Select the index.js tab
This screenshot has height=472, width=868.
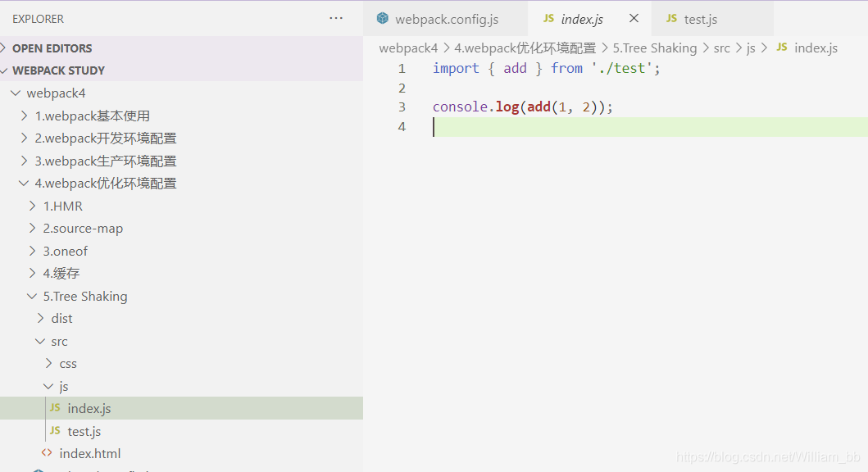coord(589,19)
